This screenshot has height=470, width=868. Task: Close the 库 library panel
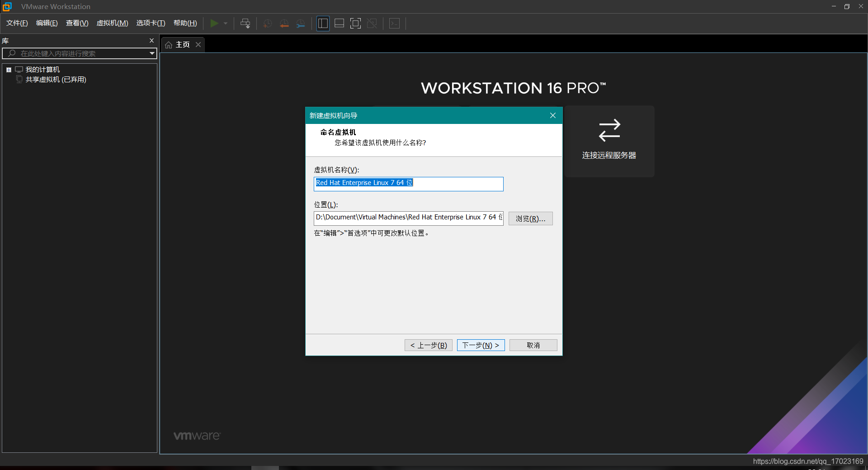coord(151,41)
